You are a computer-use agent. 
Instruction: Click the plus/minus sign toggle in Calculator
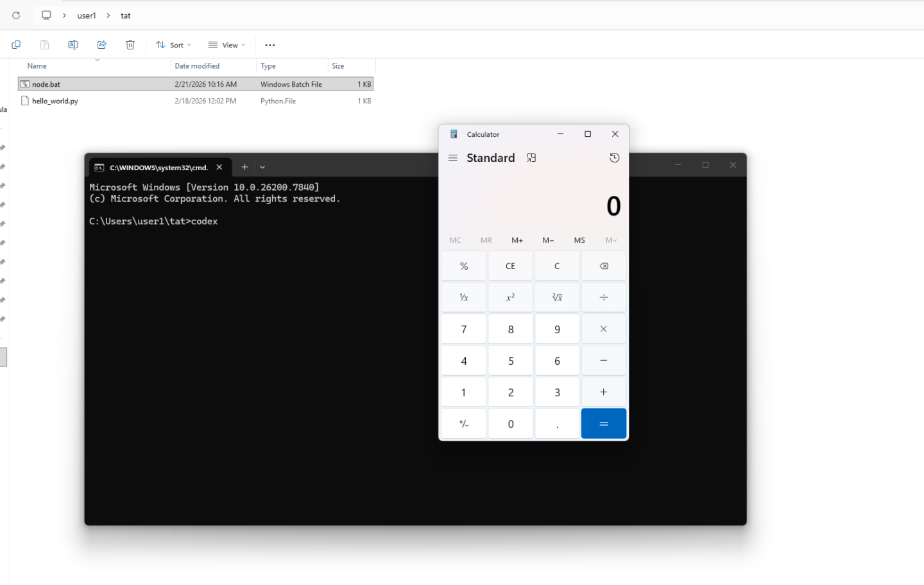[x=464, y=424]
